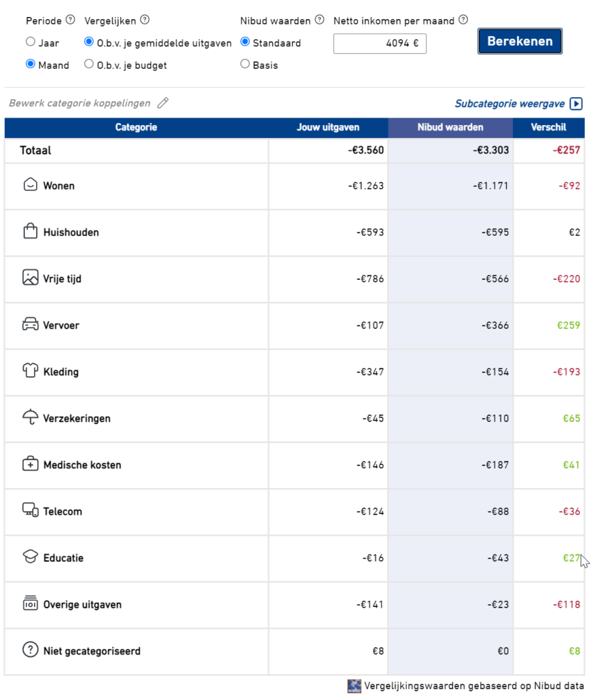
Task: Click the Medische kosten first-aid icon
Action: 30,464
